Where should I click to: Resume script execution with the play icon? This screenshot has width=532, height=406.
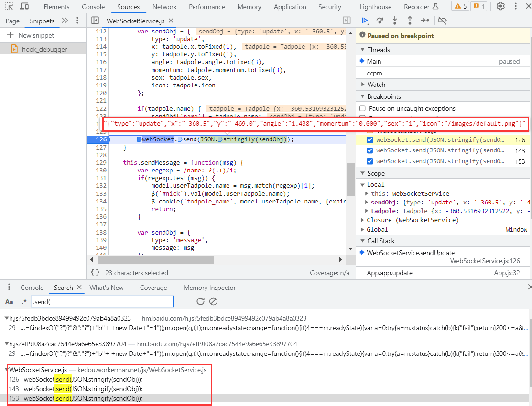point(365,21)
